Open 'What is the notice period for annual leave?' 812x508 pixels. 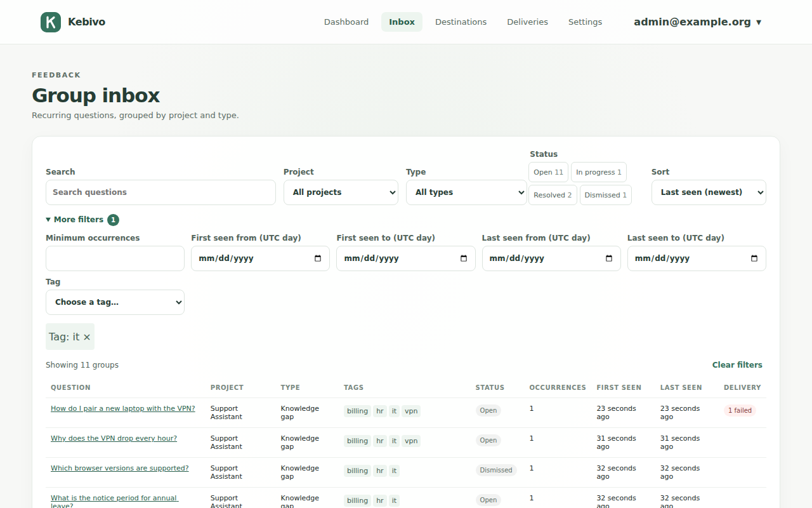[115, 502]
